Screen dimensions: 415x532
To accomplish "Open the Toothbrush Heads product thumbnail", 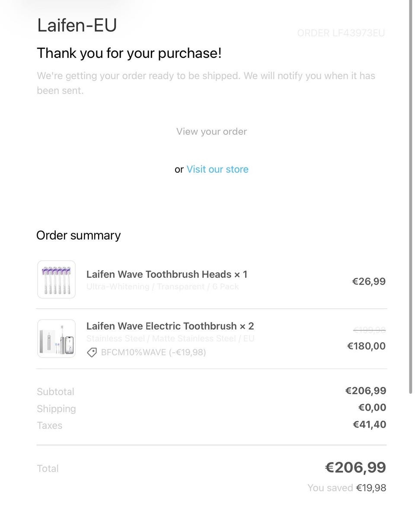I will pos(57,279).
